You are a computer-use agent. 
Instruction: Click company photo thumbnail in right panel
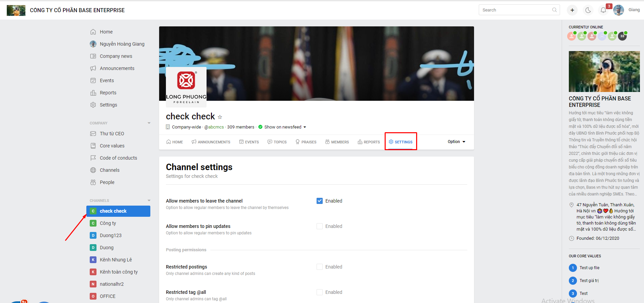click(x=604, y=71)
